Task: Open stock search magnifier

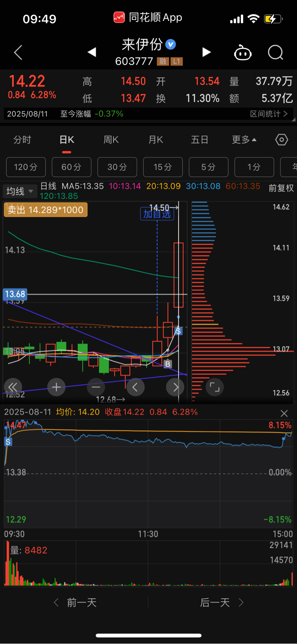Action: [x=276, y=52]
